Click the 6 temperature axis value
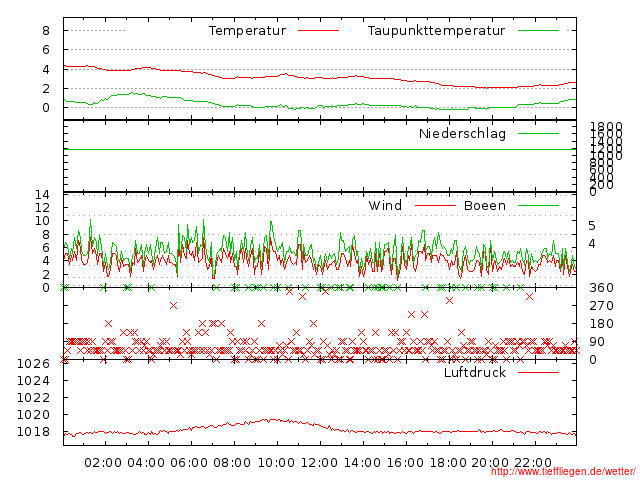This screenshot has width=640, height=480. tap(46, 50)
